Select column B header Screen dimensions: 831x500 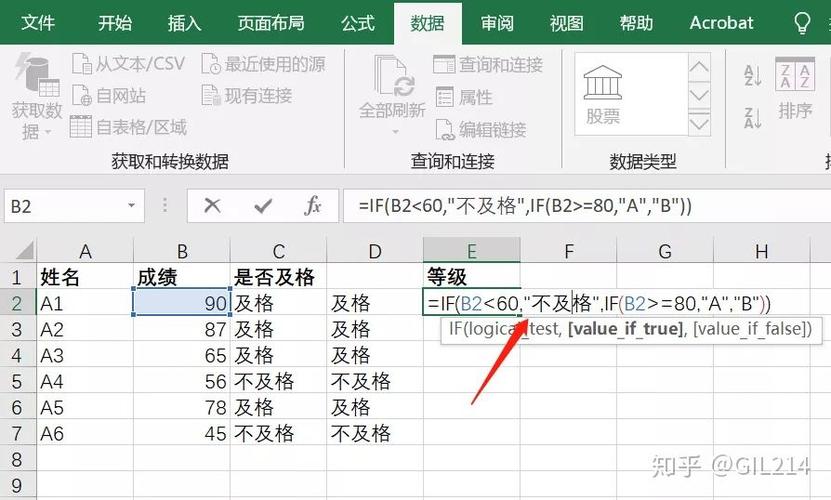coord(182,251)
